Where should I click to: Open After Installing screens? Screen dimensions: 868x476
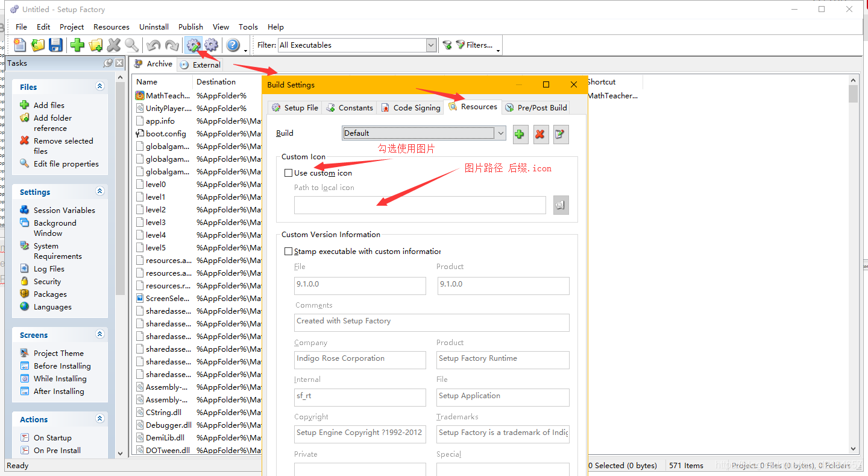click(x=58, y=392)
